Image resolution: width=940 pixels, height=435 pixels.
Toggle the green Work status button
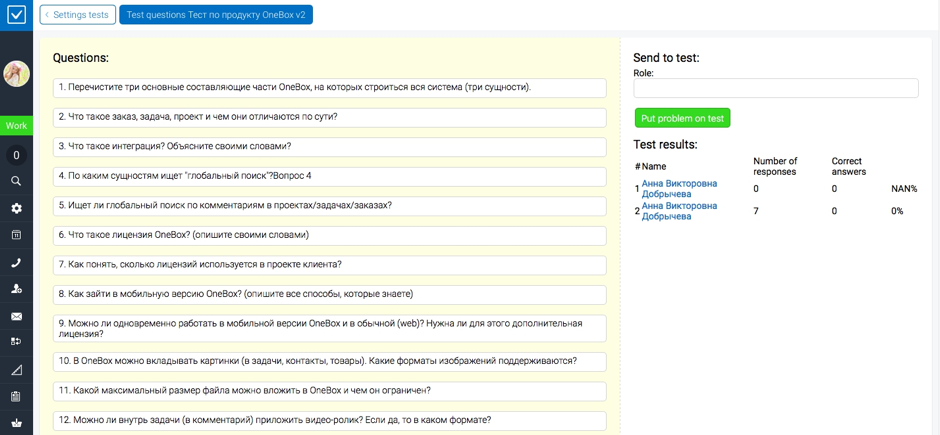point(16,126)
